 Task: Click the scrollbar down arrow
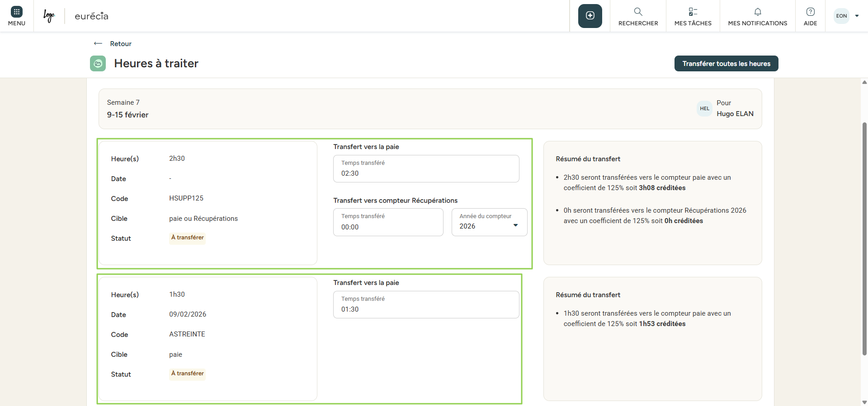tap(864, 402)
